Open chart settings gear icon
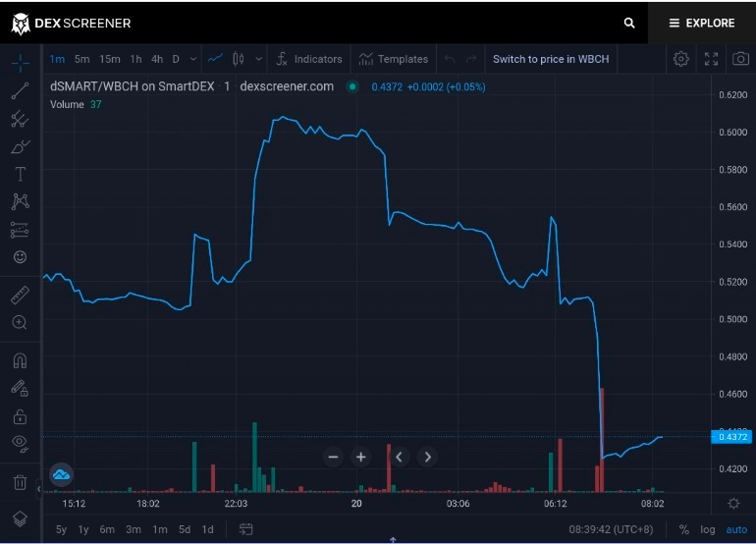 tap(680, 59)
